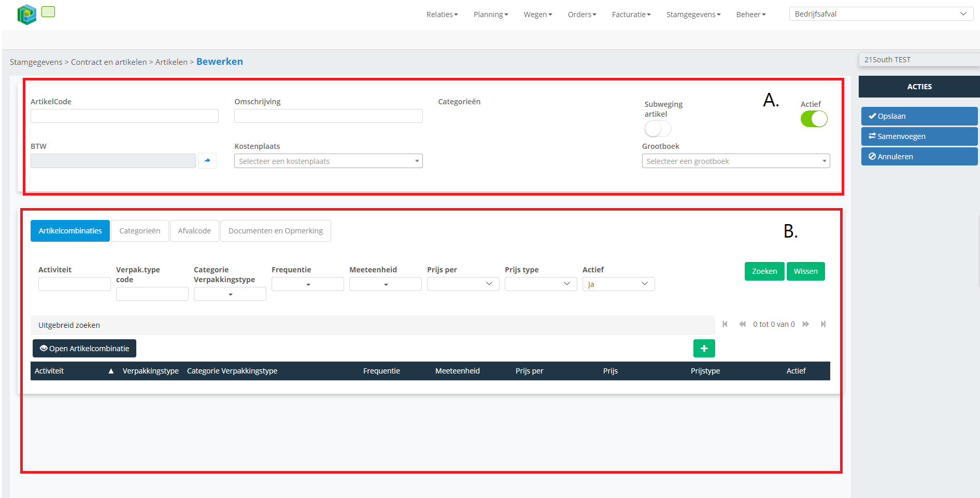
Task: Click Open Artikelcombinatie button
Action: (84, 349)
